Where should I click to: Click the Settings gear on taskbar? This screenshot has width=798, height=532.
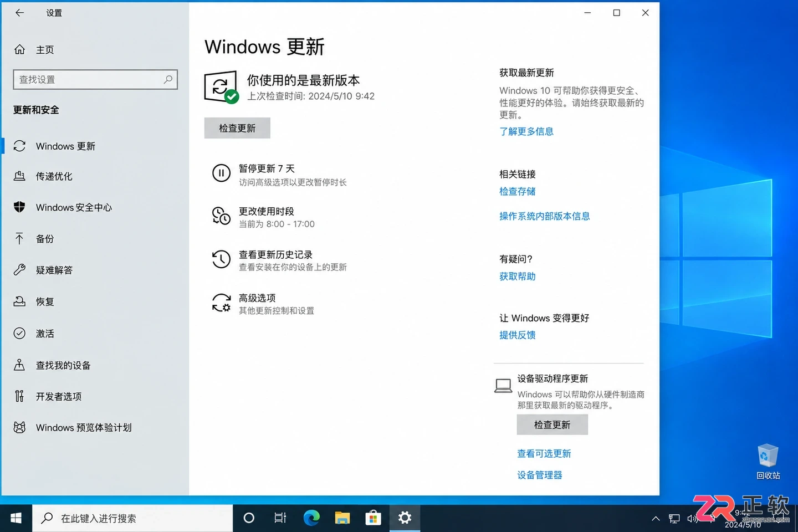coord(405,518)
